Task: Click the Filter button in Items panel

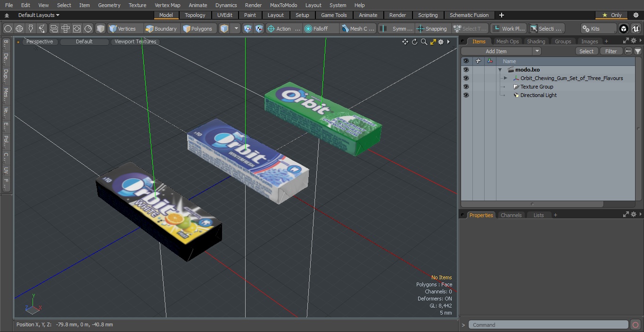Action: click(x=611, y=51)
